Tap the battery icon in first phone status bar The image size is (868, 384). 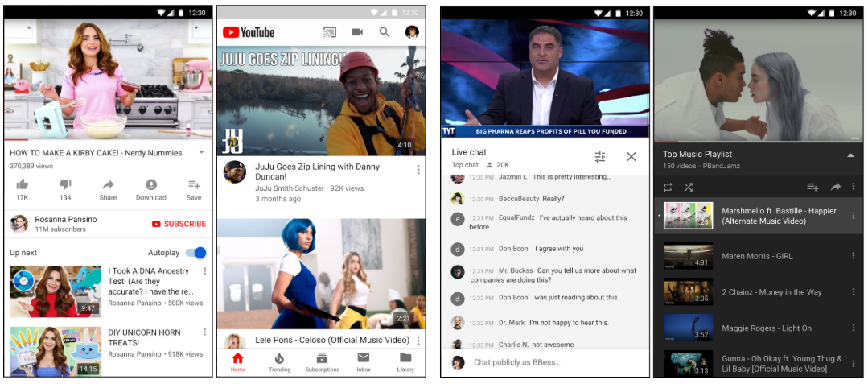pos(182,13)
